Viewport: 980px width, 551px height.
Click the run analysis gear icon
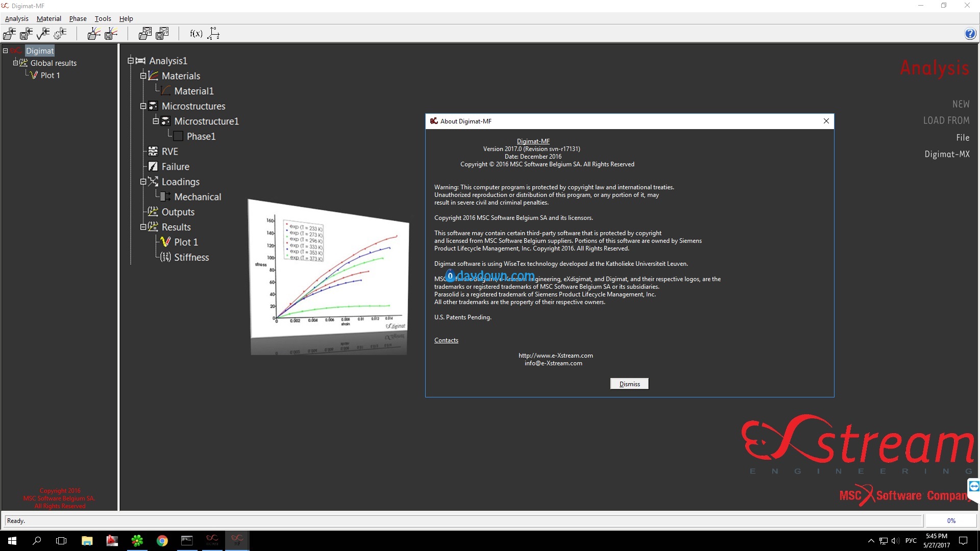click(x=60, y=34)
